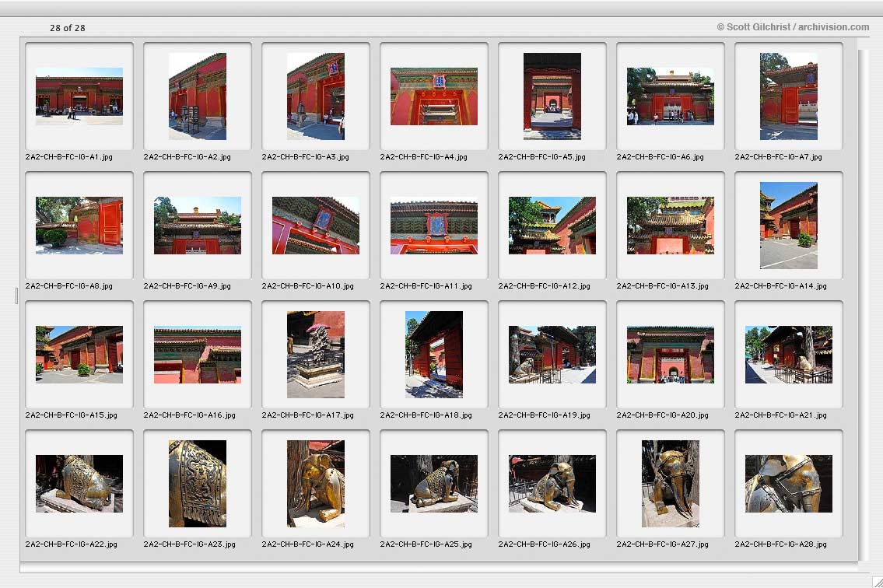Click the A13 yellow-roof pavilion thumbnail image

[671, 226]
